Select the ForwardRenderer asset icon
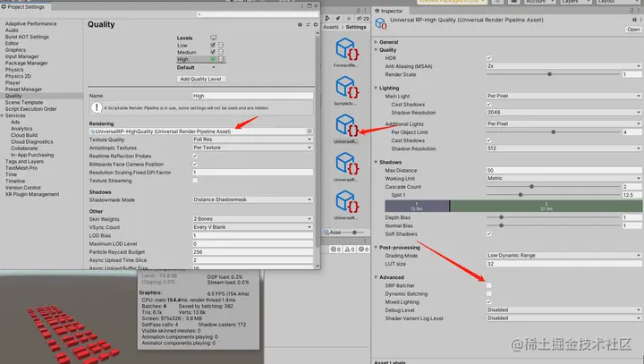This screenshot has width=644, height=364. coord(347,49)
